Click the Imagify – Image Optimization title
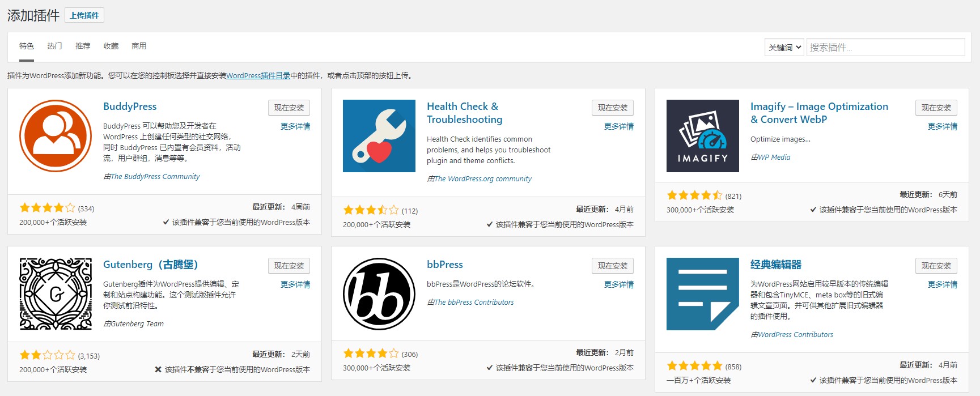This screenshot has height=396, width=980. coord(819,113)
